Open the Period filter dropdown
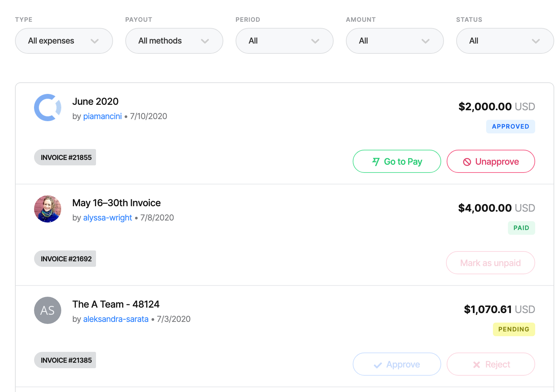Screen dimensions: 559x392 coord(284,41)
